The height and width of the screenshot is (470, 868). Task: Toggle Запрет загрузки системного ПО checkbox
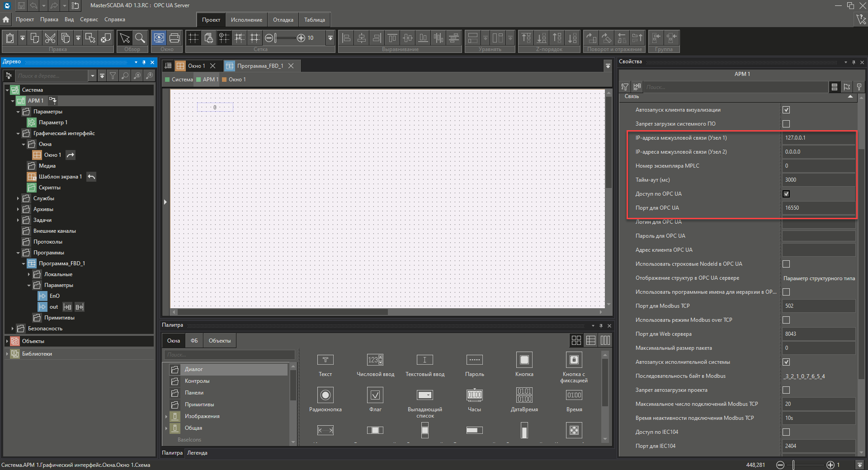pos(786,124)
